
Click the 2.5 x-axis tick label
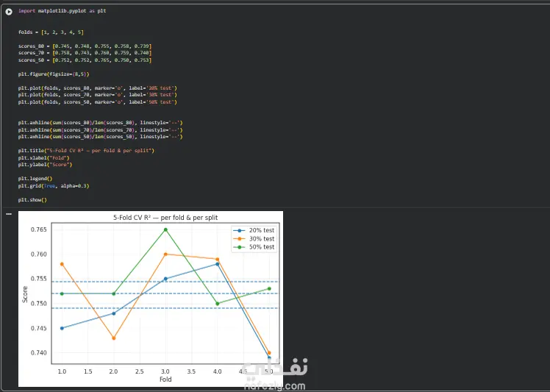(x=140, y=371)
